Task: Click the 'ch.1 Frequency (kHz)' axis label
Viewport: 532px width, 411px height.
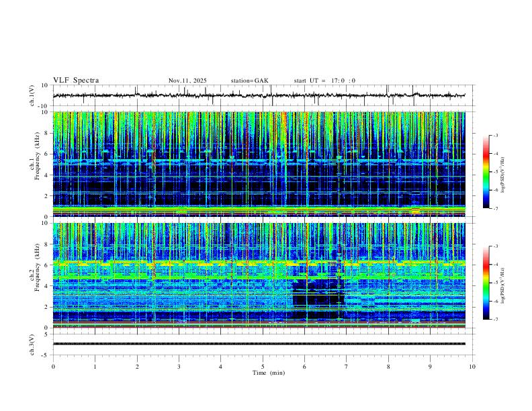Action: pos(35,156)
